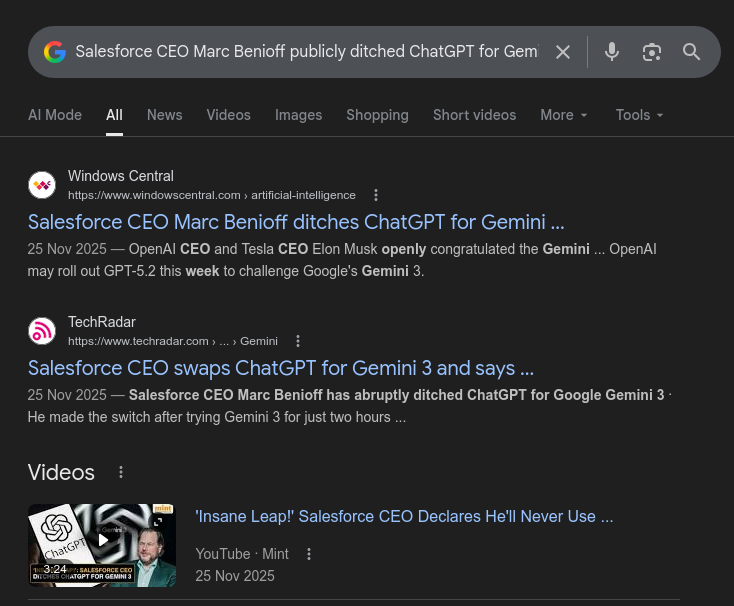Start voice search with microphone icon

click(612, 52)
